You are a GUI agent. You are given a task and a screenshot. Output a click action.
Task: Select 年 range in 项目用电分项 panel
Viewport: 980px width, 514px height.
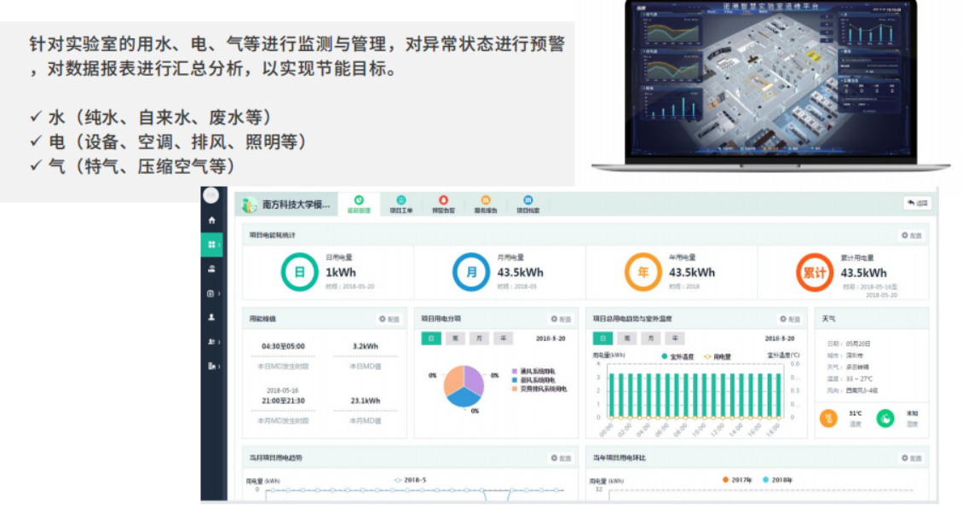point(504,338)
